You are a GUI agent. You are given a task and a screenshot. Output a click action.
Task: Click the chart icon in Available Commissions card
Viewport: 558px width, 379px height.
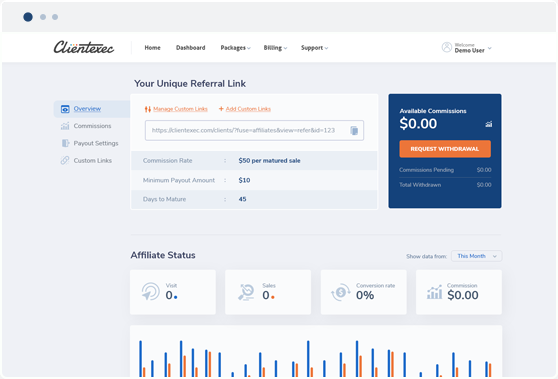point(489,124)
